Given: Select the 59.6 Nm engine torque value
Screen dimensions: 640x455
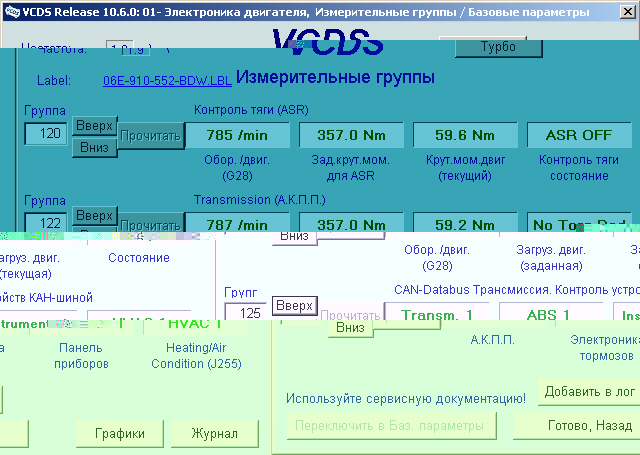Looking at the screenshot, I should point(465,135).
